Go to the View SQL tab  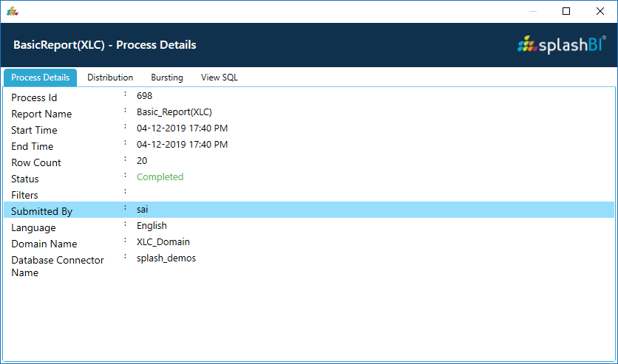[220, 78]
